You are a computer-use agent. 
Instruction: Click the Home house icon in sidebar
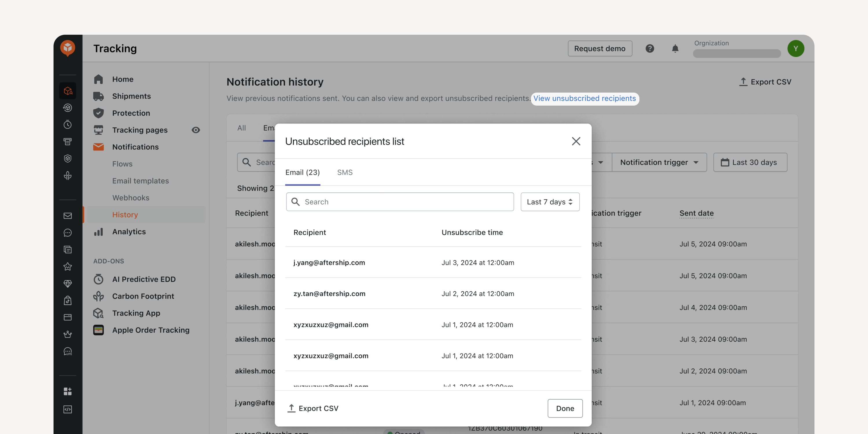(98, 79)
